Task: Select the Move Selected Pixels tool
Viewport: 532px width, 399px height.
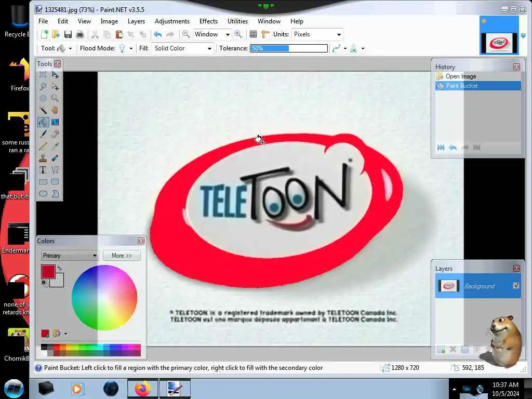Action: click(x=55, y=75)
